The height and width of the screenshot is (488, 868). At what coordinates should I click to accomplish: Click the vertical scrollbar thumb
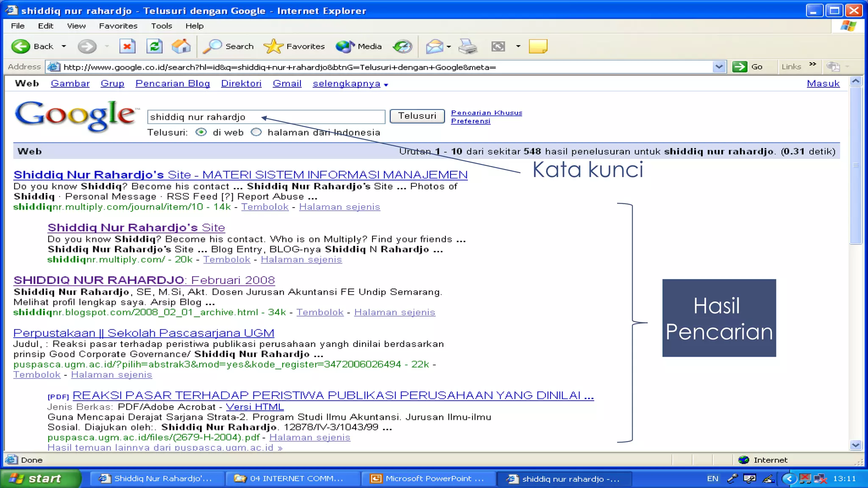click(x=856, y=165)
